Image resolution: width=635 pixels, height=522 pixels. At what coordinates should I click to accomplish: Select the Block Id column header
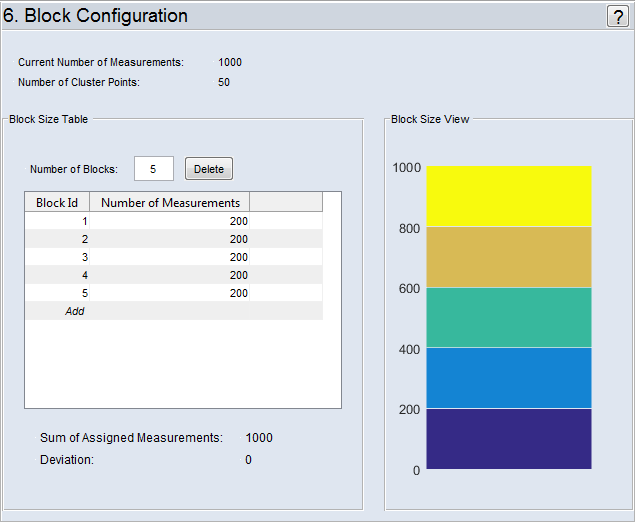(x=57, y=202)
